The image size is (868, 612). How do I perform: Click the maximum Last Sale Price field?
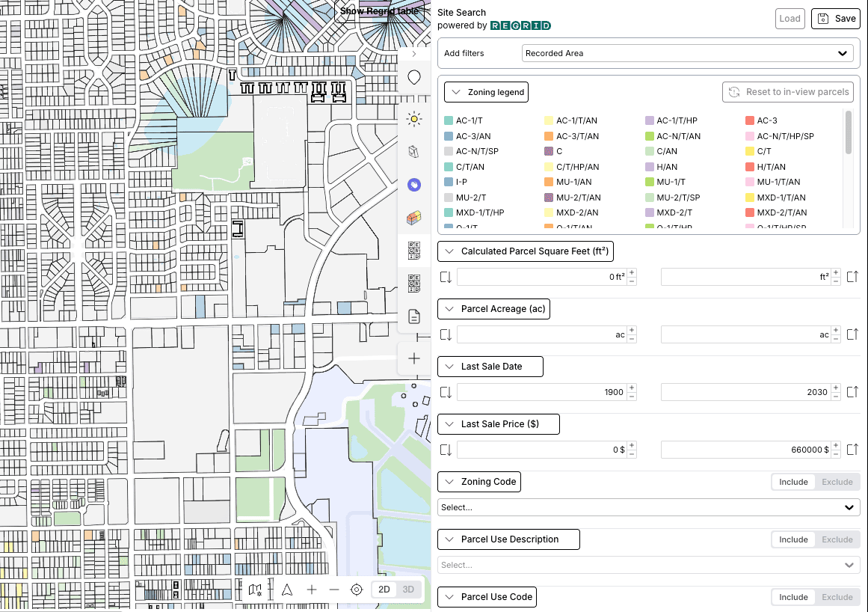point(746,450)
